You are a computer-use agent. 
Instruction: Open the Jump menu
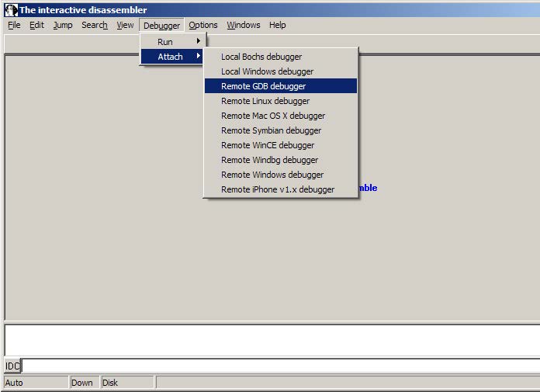63,25
